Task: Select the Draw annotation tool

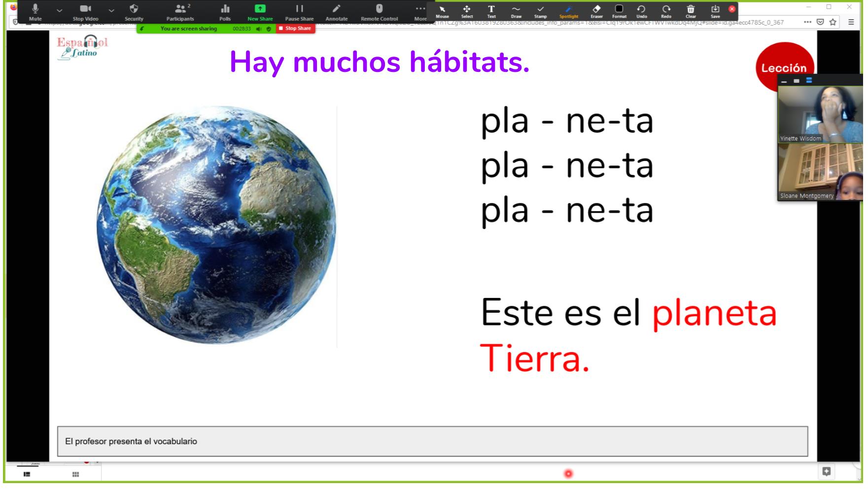Action: tap(516, 11)
